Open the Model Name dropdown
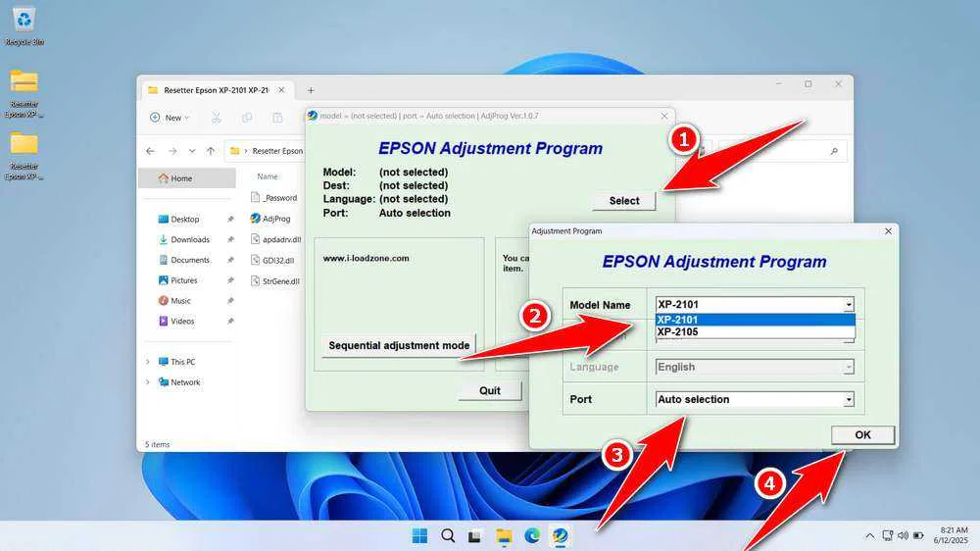 tap(848, 305)
